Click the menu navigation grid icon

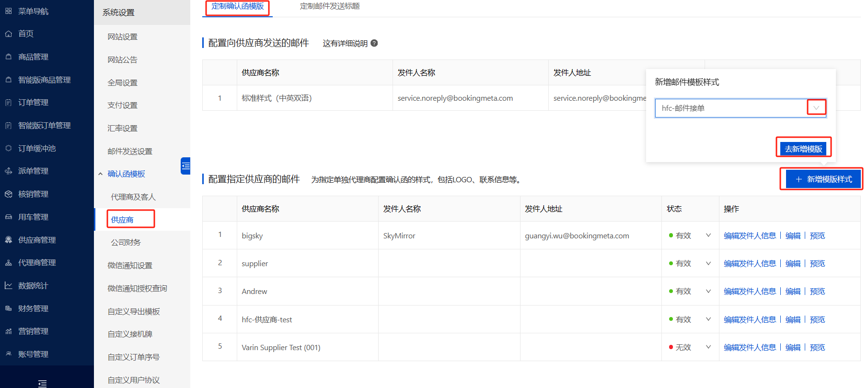pos(8,11)
